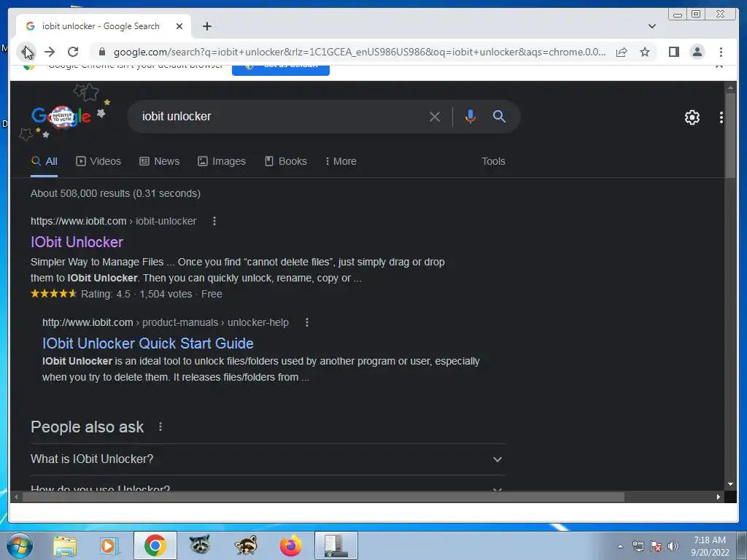Click the vertical scrollbar thumb
747x560 pixels.
(730, 136)
